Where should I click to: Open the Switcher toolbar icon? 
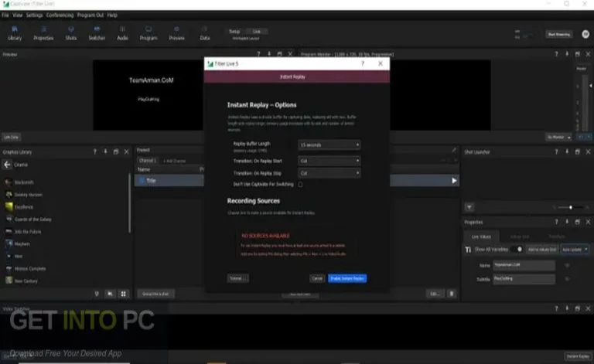coord(97,33)
